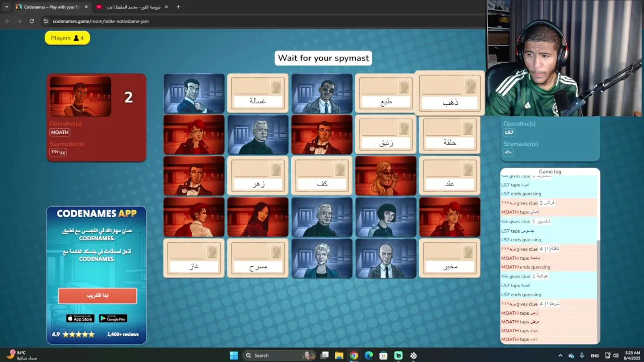
Task: Open the tab search dropdown in Chrome
Action: [x=7, y=7]
